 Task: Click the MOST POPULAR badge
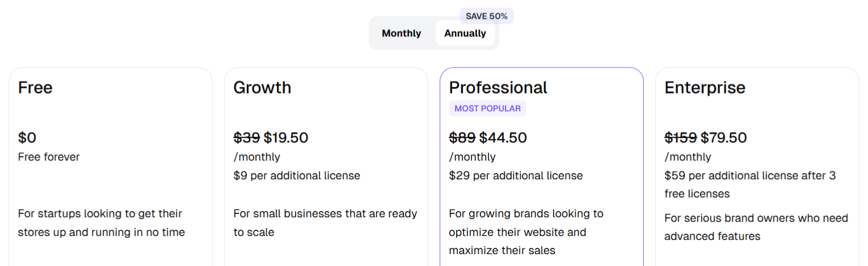coord(487,108)
